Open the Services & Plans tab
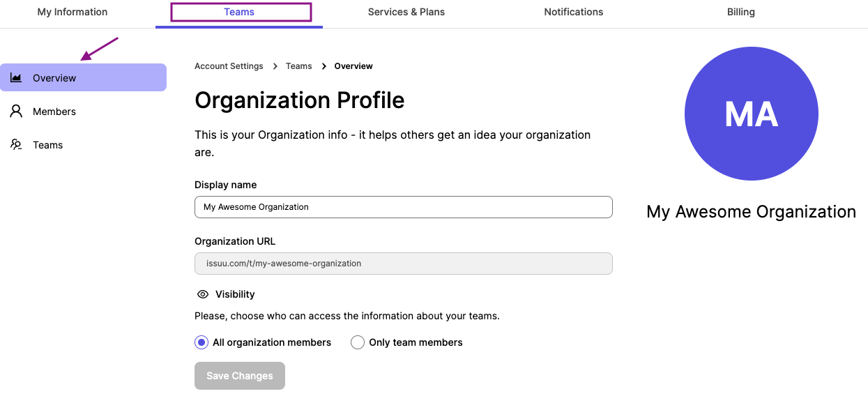868x396 pixels. point(406,12)
